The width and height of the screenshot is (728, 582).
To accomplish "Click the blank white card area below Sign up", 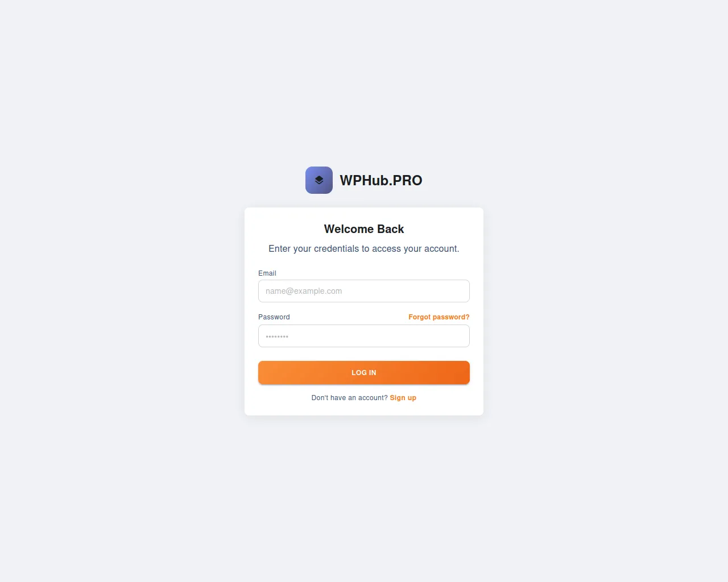I will tap(364, 409).
